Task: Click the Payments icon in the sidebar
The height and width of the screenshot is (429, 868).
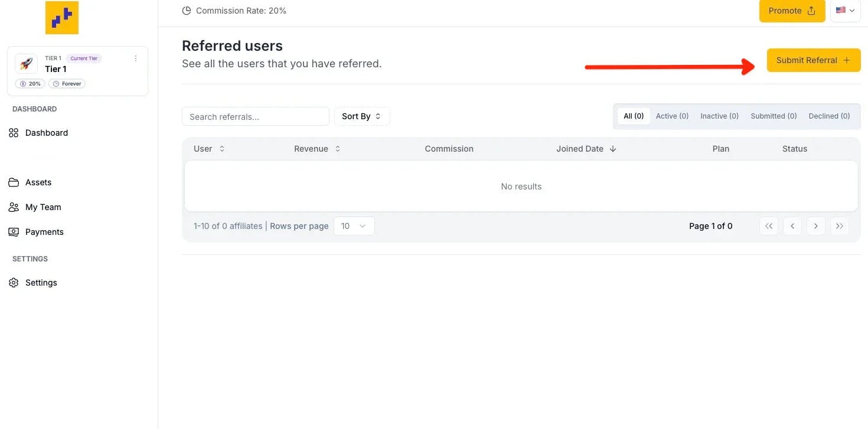Action: coord(14,232)
